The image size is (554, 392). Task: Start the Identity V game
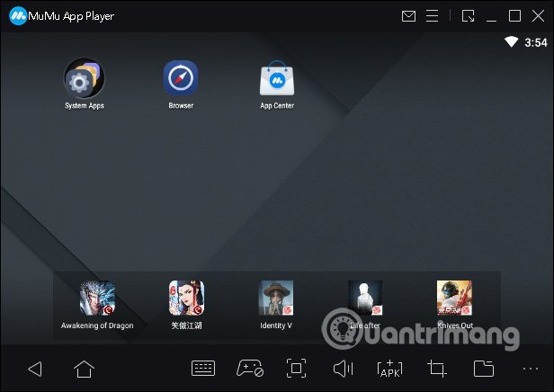tap(276, 298)
